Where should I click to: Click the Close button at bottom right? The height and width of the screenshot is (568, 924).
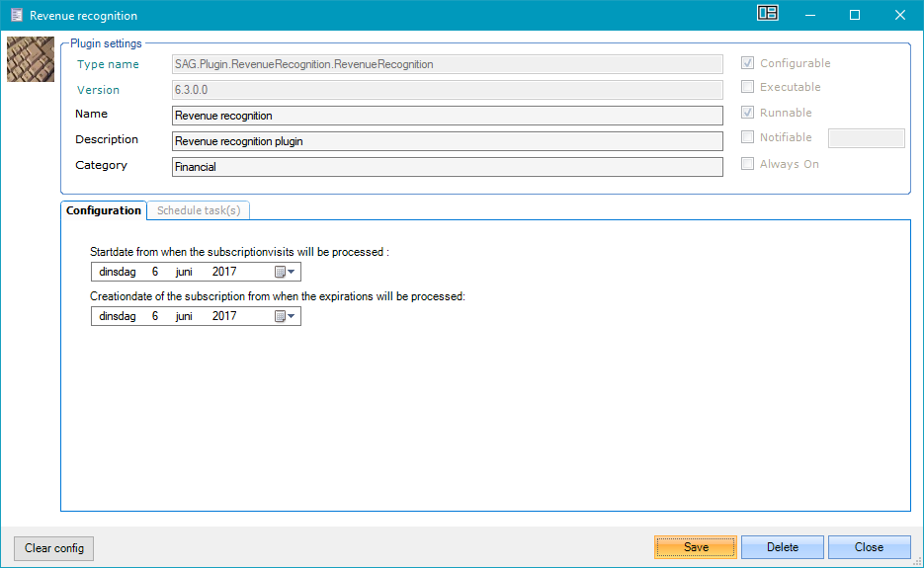869,547
